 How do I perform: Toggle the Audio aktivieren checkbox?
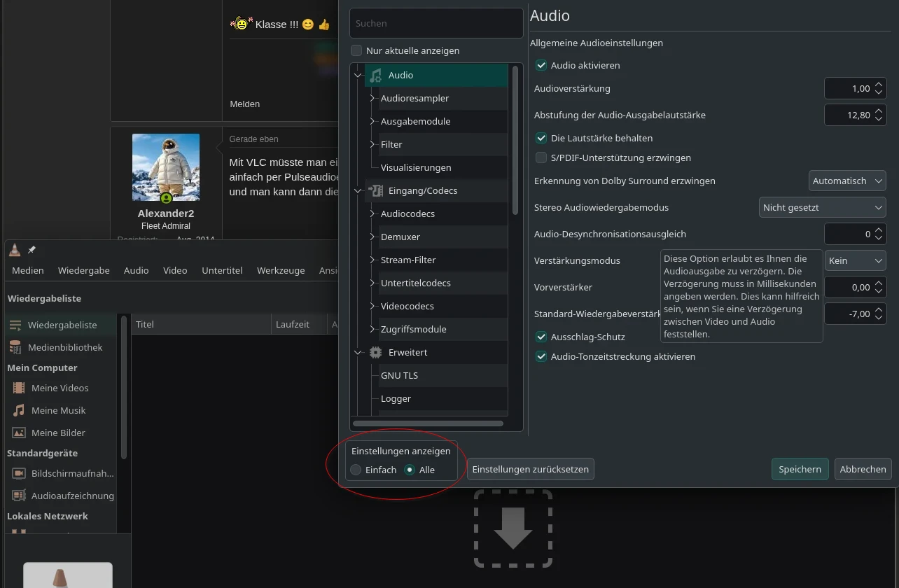pyautogui.click(x=541, y=65)
